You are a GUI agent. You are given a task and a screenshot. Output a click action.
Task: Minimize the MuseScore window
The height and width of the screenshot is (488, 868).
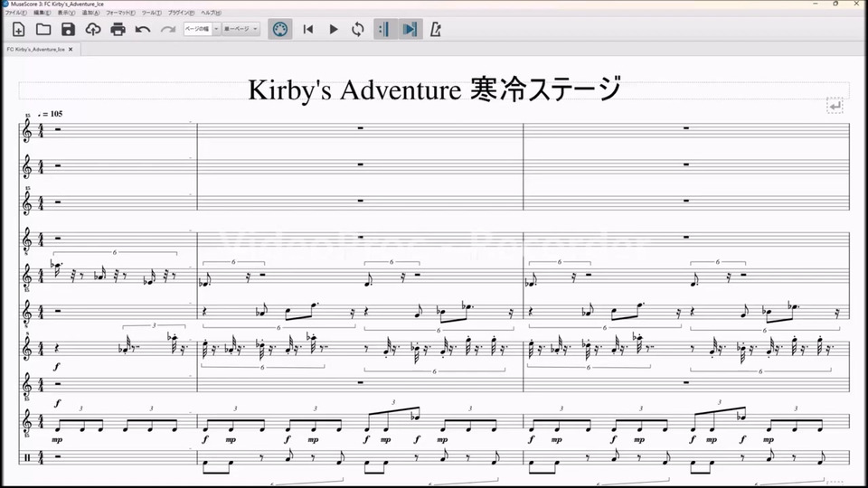[x=816, y=4]
